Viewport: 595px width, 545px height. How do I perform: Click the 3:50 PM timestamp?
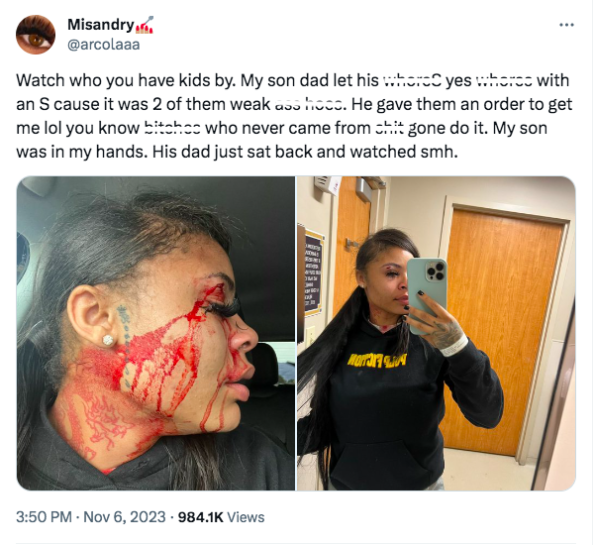[44, 517]
